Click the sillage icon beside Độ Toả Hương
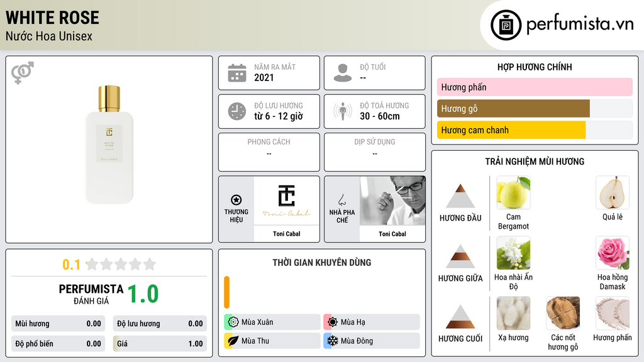 click(x=343, y=111)
